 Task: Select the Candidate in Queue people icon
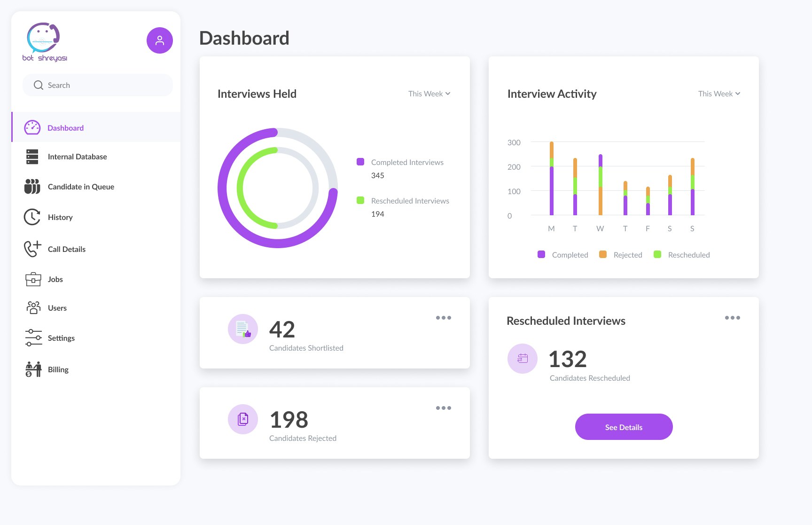tap(32, 186)
